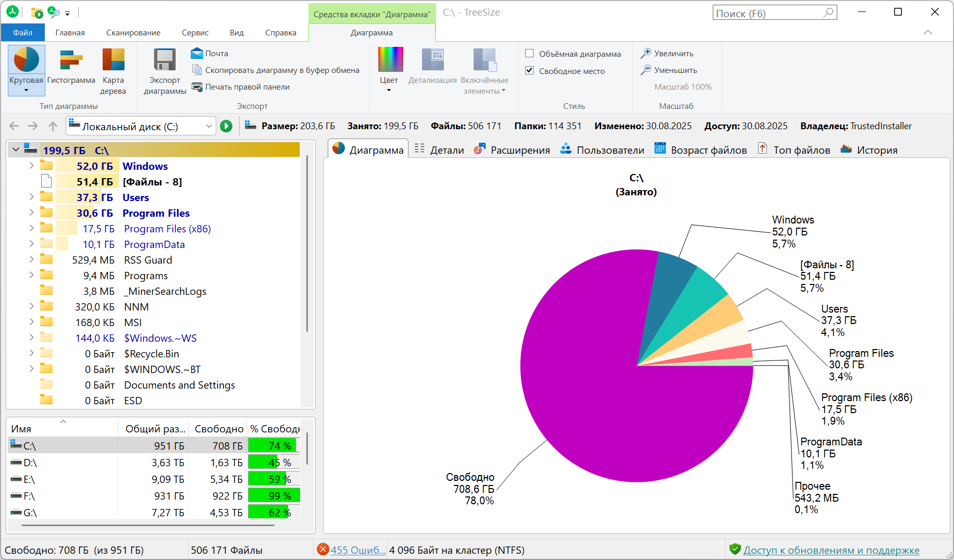Click the quick-access scan folder icon
The width and height of the screenshot is (954, 560).
coord(36,13)
